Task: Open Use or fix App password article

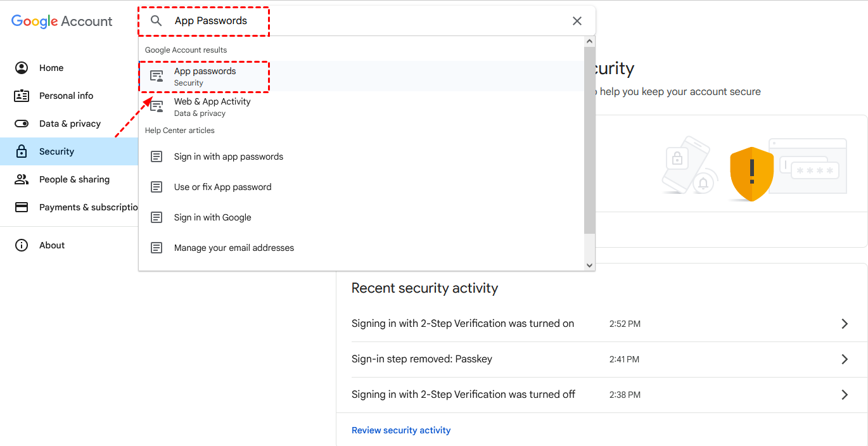Action: pos(222,187)
